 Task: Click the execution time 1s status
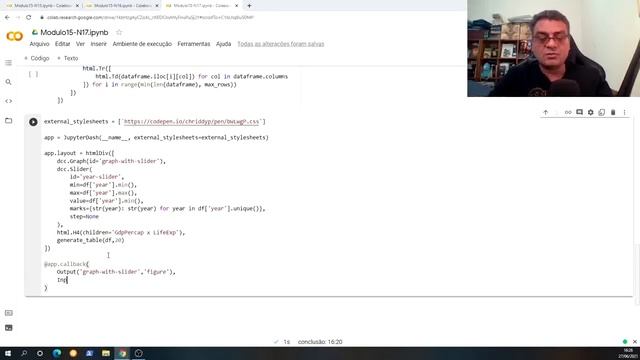(287, 342)
